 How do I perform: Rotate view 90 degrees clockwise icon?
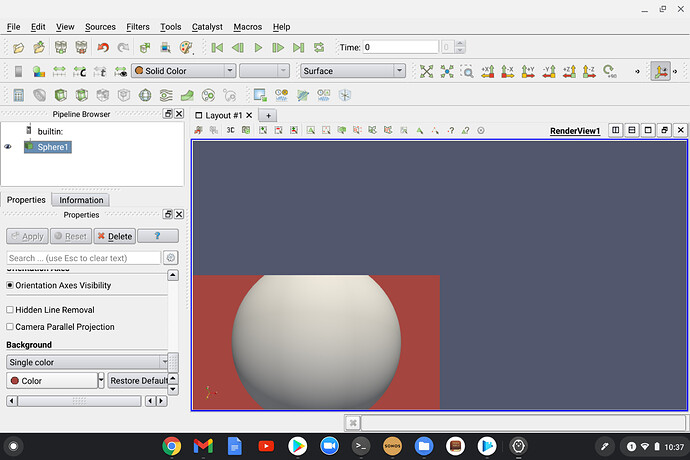coord(609,71)
